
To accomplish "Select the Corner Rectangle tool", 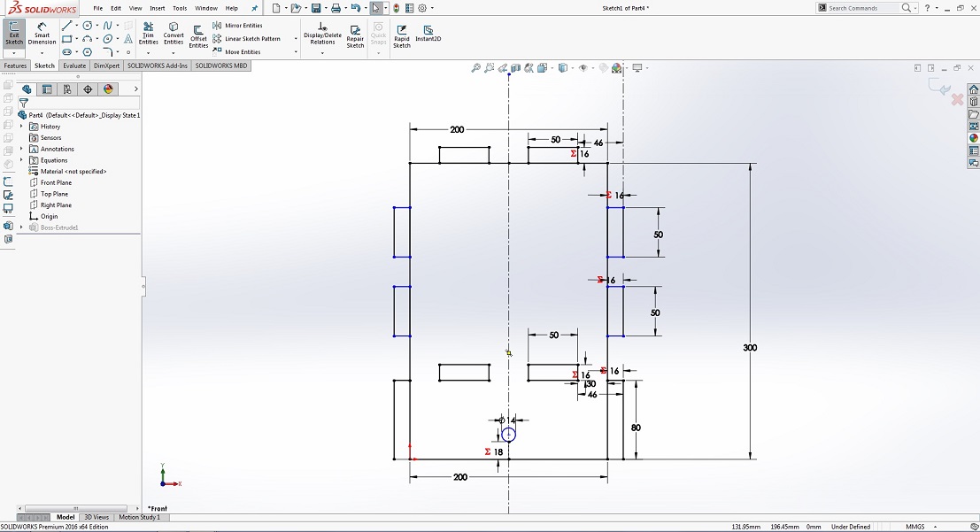I will pos(67,39).
